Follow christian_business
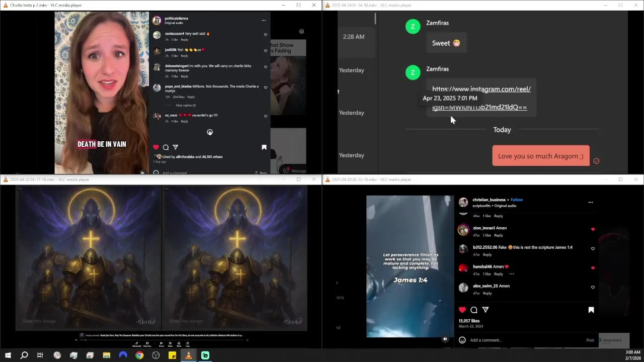 tap(517, 200)
